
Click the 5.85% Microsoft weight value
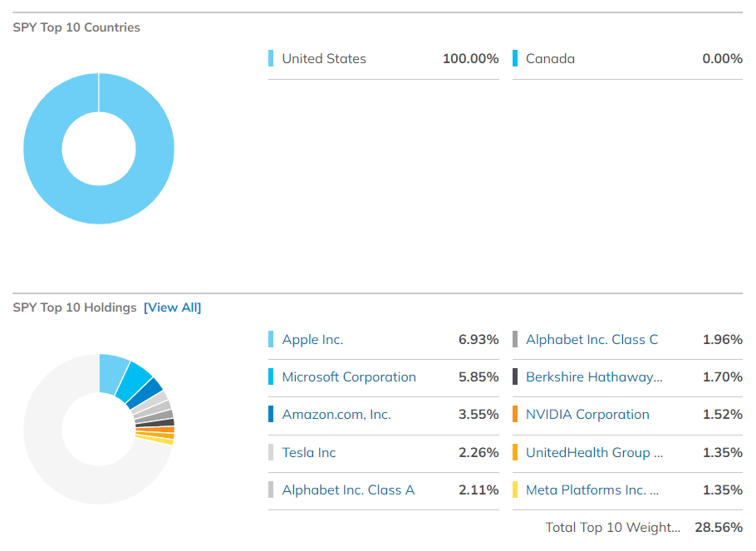[479, 376]
